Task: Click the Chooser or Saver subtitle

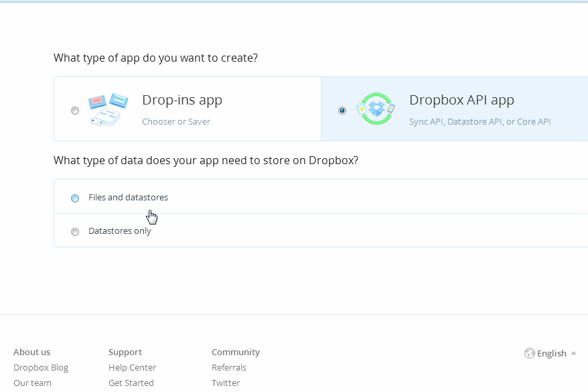Action: pos(176,121)
